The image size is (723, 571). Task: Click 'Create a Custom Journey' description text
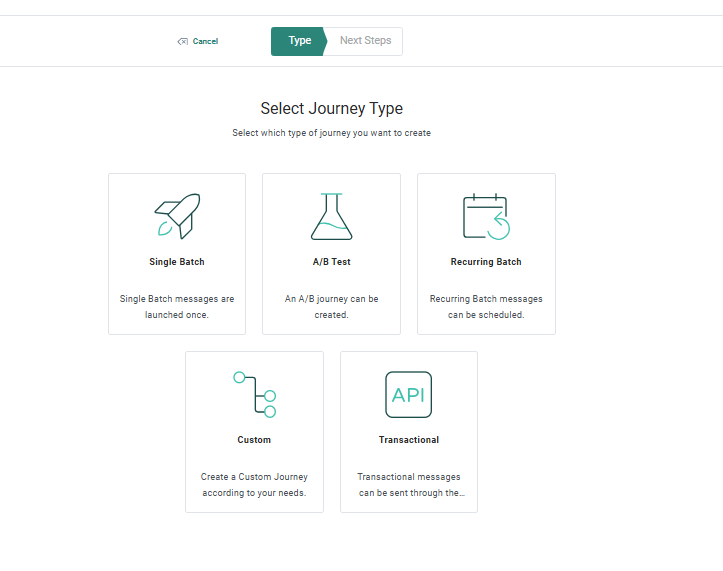254,484
